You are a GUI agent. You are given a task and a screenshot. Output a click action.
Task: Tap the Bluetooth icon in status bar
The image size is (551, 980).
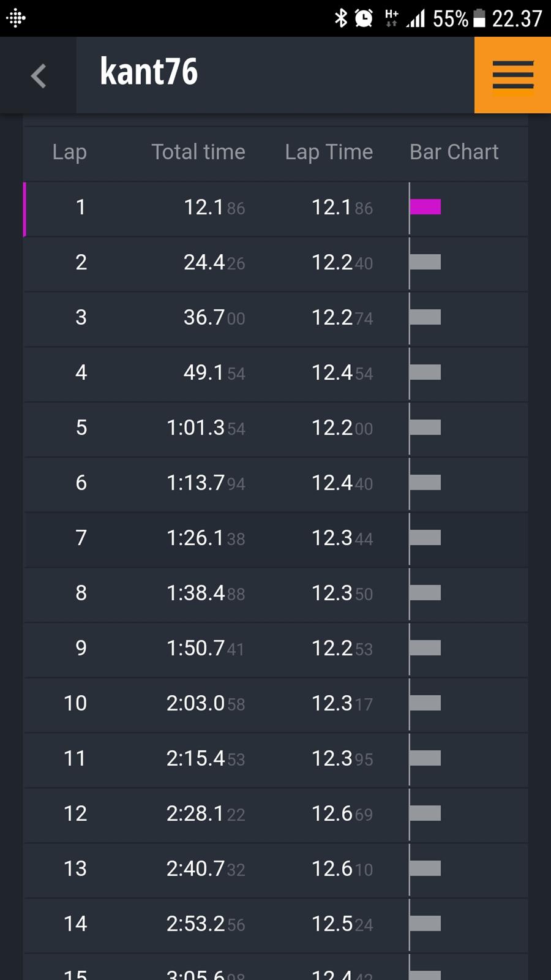[341, 18]
